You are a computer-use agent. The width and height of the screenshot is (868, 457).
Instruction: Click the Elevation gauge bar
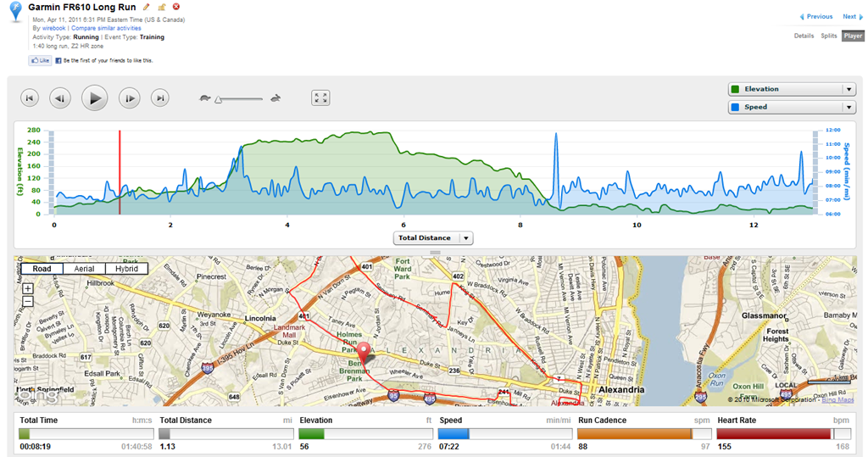[x=365, y=434]
